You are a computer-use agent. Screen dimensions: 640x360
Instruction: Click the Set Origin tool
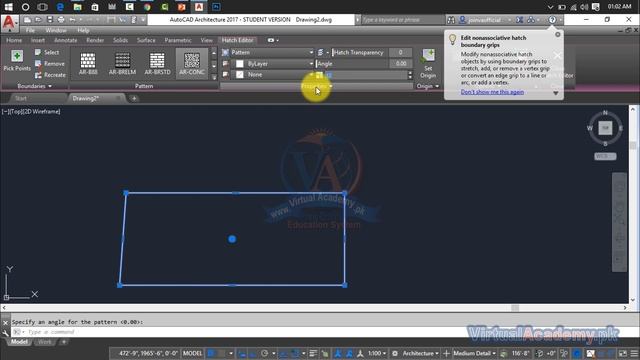coord(428,64)
